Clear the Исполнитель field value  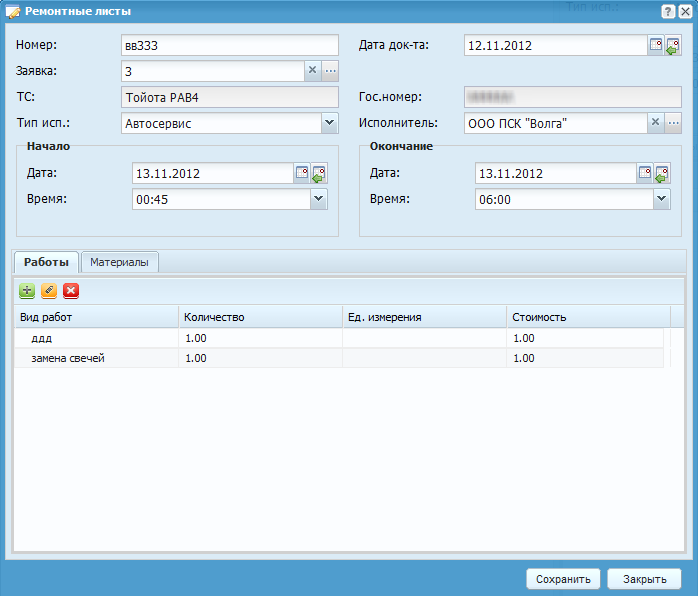655,122
